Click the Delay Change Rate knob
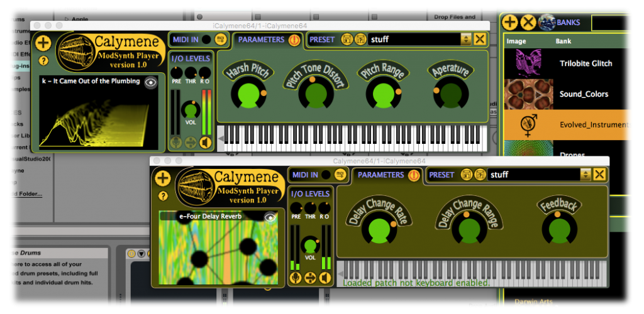The height and width of the screenshot is (314, 644). click(379, 229)
